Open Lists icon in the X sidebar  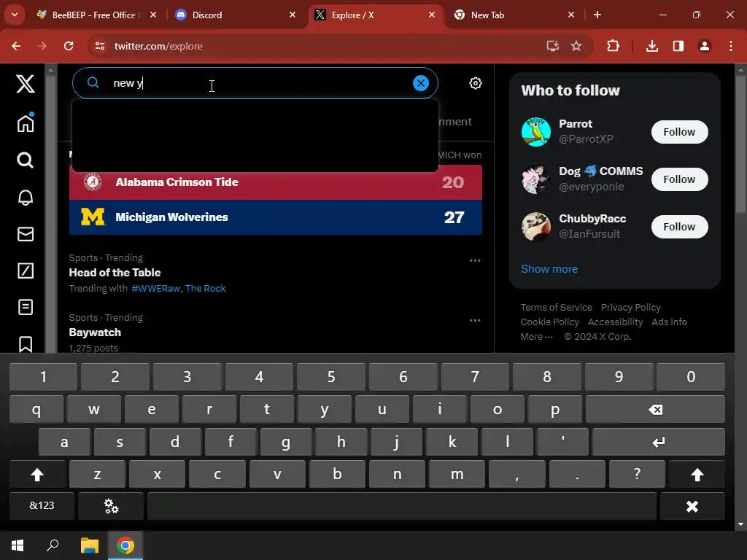coord(26,307)
